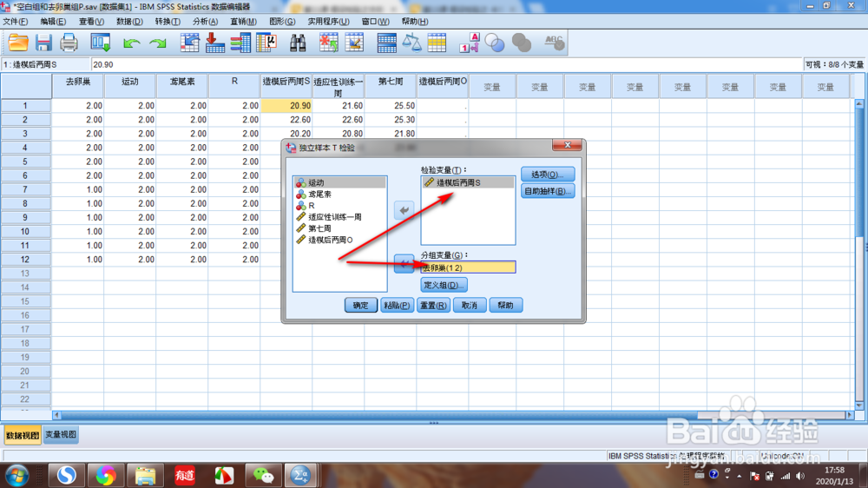This screenshot has height=488, width=868.
Task: Split file toolbar icon
Action: click(x=386, y=43)
